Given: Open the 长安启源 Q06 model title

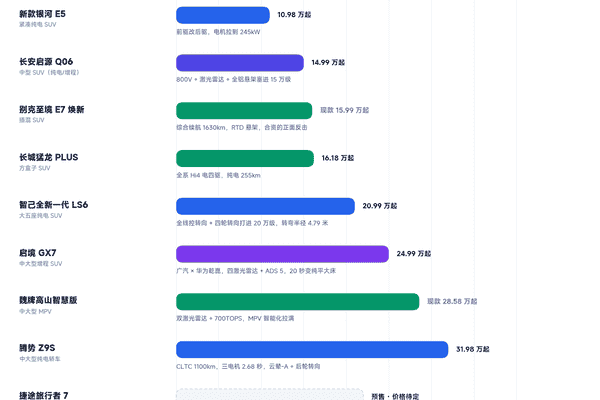Looking at the screenshot, I should pyautogui.click(x=46, y=62).
